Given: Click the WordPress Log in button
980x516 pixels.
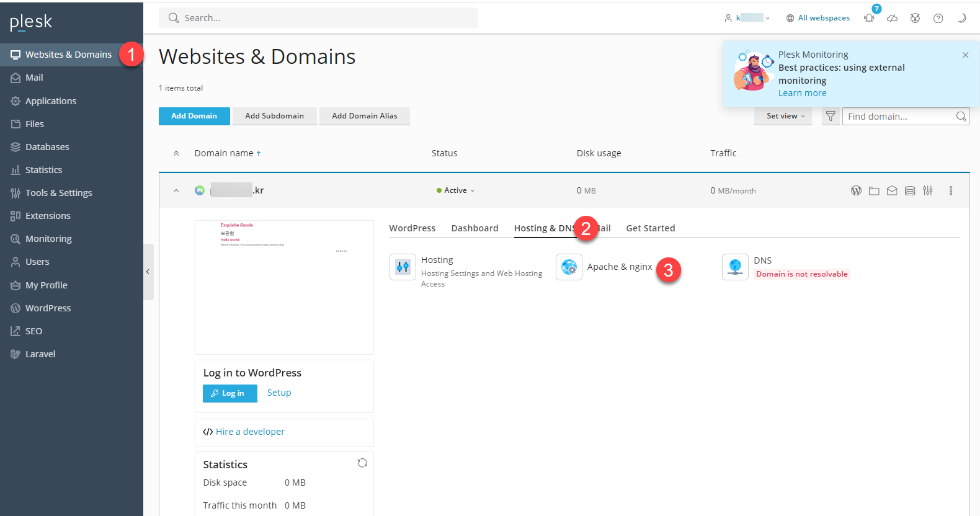Looking at the screenshot, I should (230, 393).
